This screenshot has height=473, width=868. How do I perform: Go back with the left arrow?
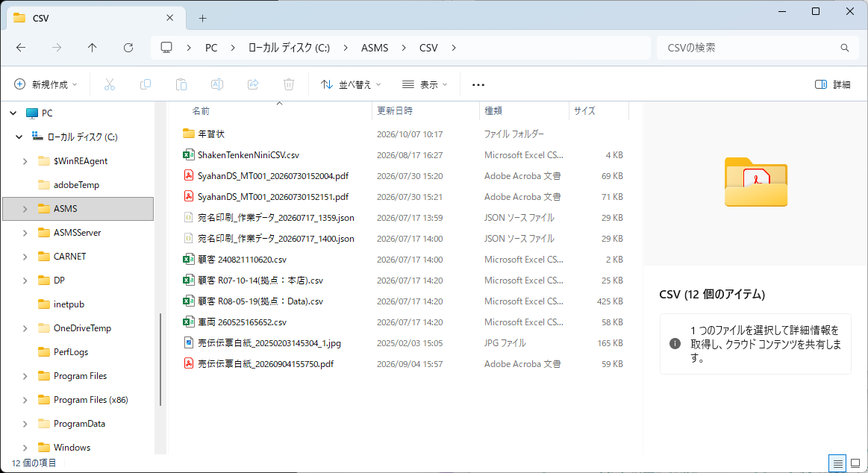21,48
